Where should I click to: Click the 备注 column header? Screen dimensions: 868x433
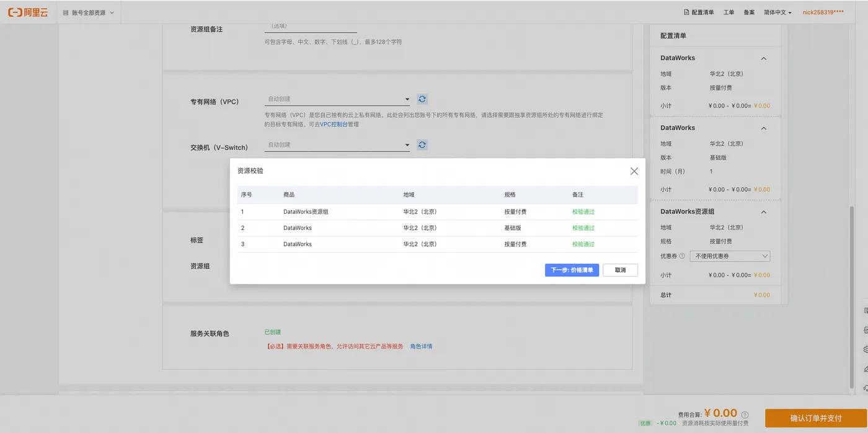pos(578,195)
